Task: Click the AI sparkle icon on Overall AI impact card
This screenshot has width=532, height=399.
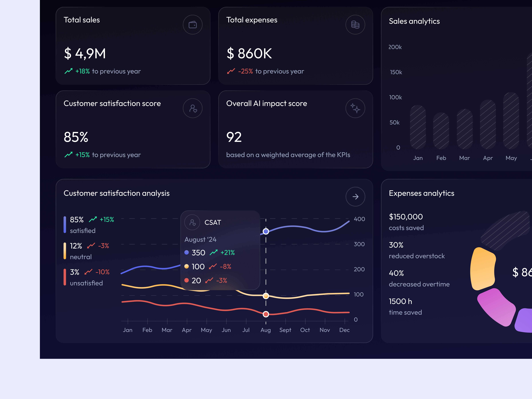Action: click(x=355, y=108)
